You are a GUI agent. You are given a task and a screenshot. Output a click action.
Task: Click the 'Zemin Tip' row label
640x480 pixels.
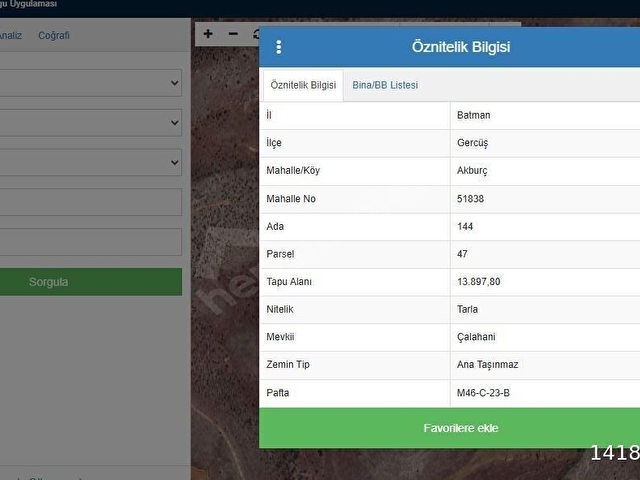tap(288, 364)
